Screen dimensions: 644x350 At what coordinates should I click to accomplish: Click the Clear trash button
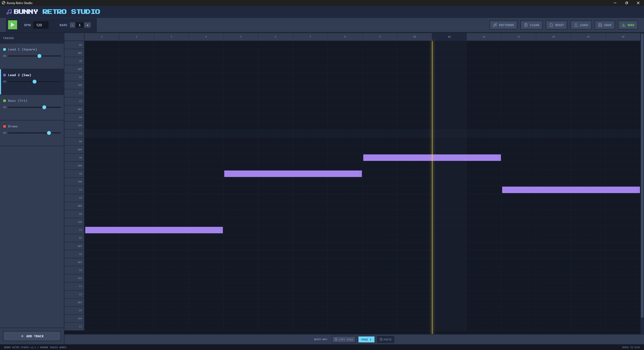[x=531, y=25]
